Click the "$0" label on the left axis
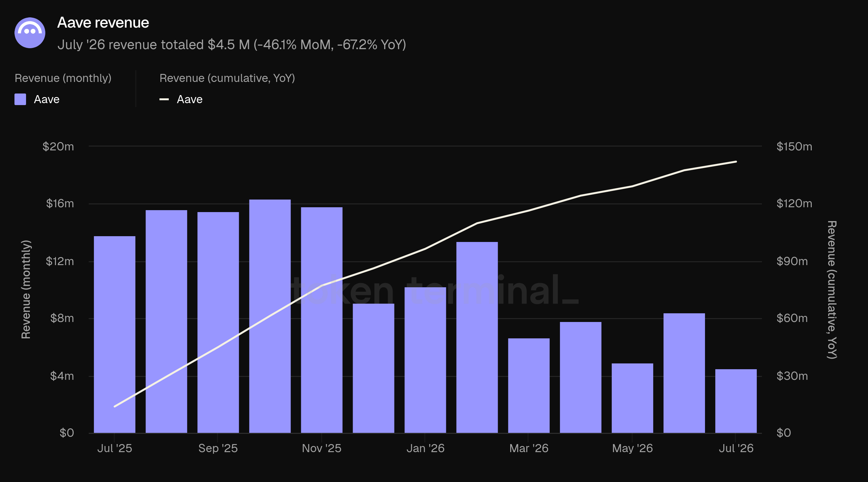Screen dimensions: 868x482 (x=67, y=433)
